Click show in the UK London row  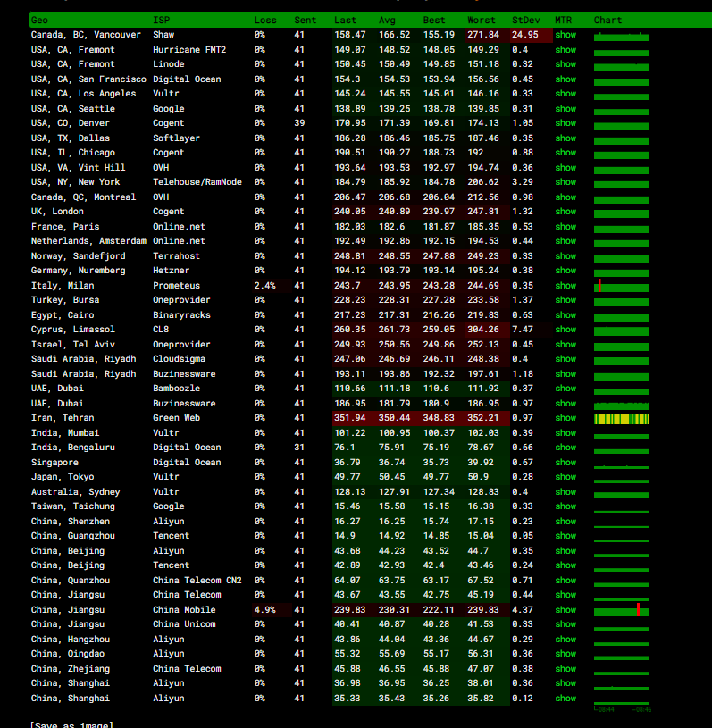pyautogui.click(x=565, y=212)
